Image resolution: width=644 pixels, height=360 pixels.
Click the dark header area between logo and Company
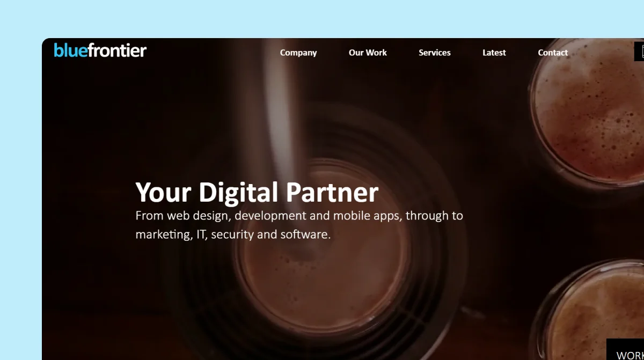(x=213, y=52)
